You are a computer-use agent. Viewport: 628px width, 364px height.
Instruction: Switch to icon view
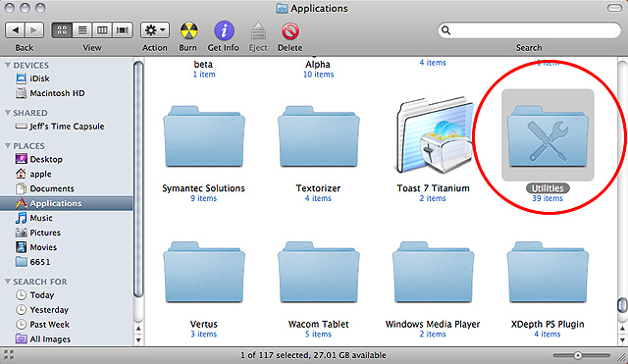coord(62,30)
